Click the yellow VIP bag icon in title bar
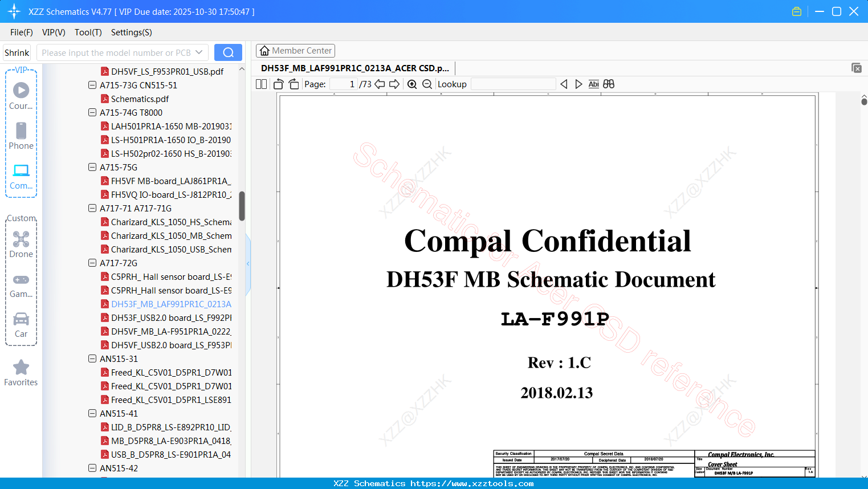Image resolution: width=868 pixels, height=489 pixels. 797,11
